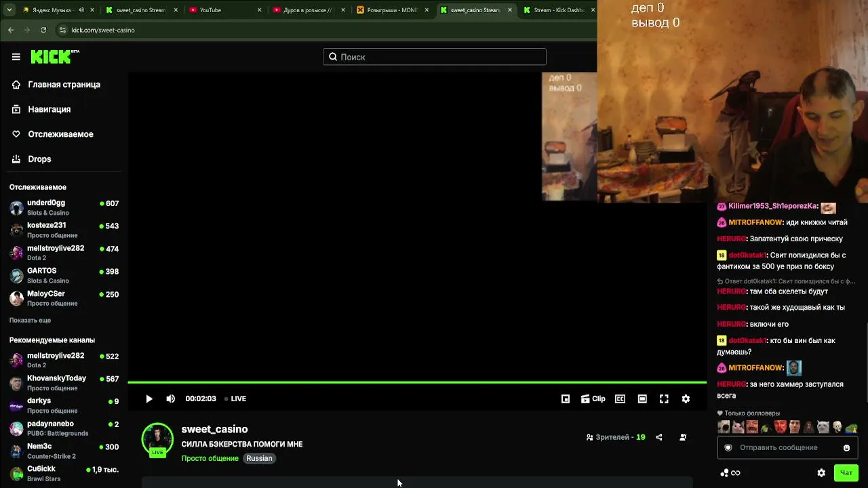Image resolution: width=868 pixels, height=488 pixels.
Task: Click the sweet_casino channel name
Action: pos(214,429)
